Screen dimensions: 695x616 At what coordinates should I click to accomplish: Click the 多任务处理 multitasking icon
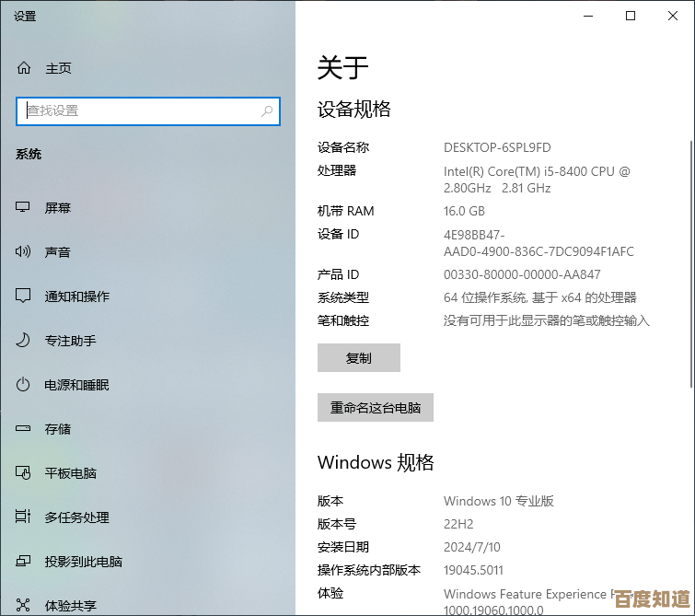tap(23, 517)
